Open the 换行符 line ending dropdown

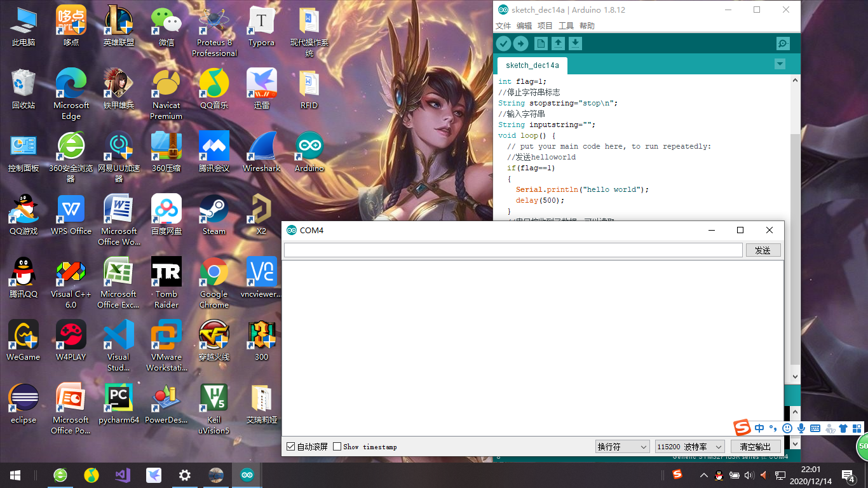[x=622, y=447]
